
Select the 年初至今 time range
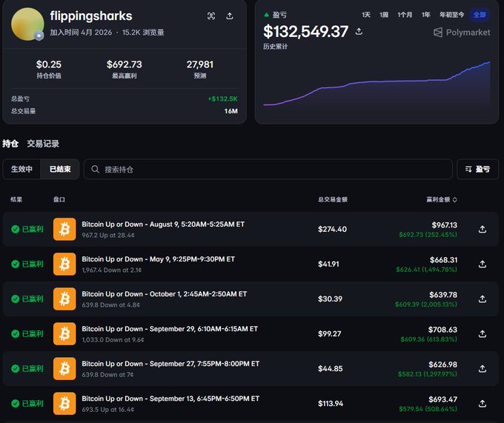tap(451, 15)
